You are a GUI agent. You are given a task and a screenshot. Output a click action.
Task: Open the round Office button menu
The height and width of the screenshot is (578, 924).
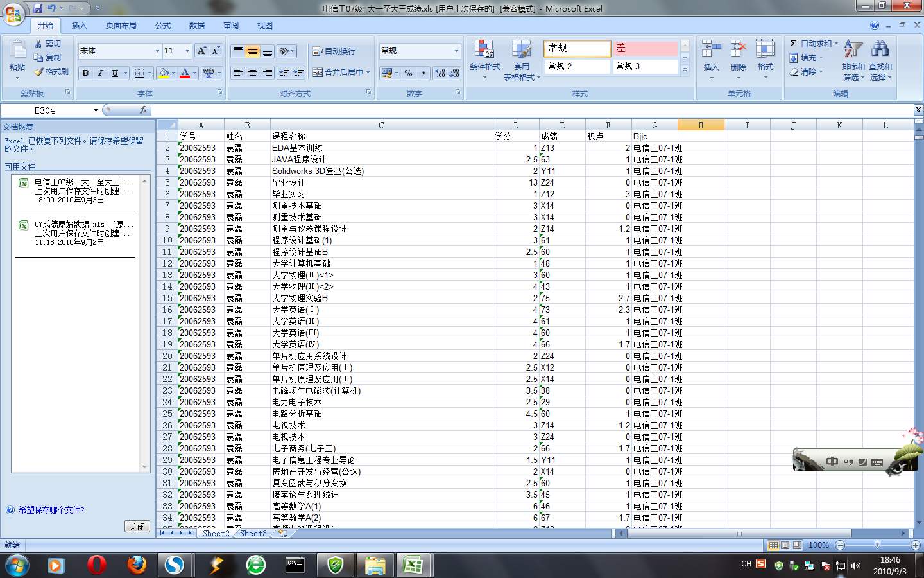click(13, 14)
